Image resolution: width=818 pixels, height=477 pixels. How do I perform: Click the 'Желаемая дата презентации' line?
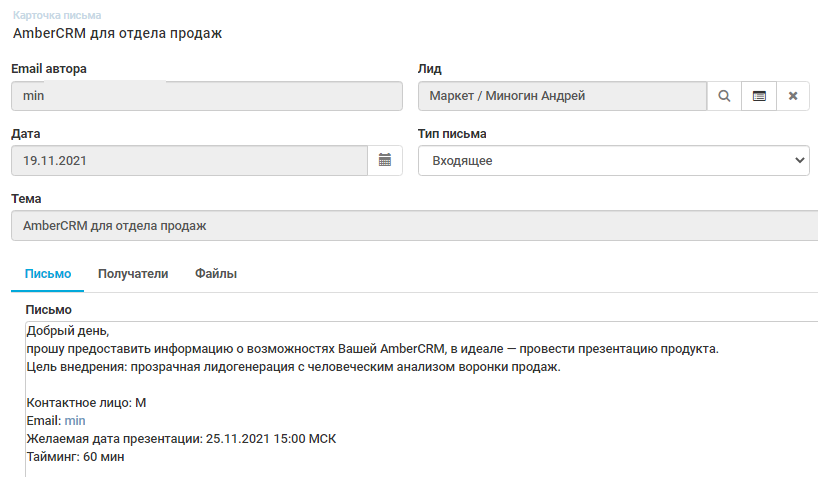click(181, 439)
